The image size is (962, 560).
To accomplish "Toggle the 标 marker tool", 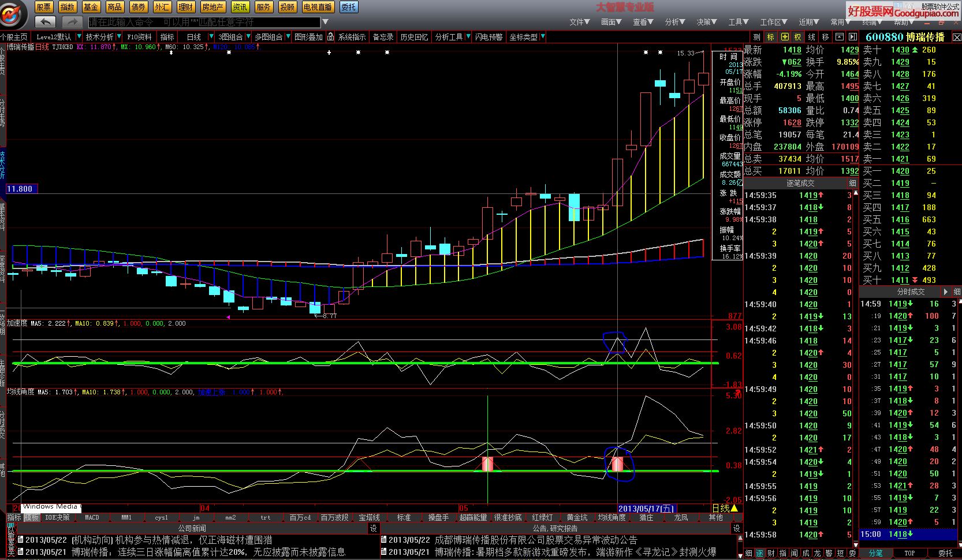I will 770,37.
